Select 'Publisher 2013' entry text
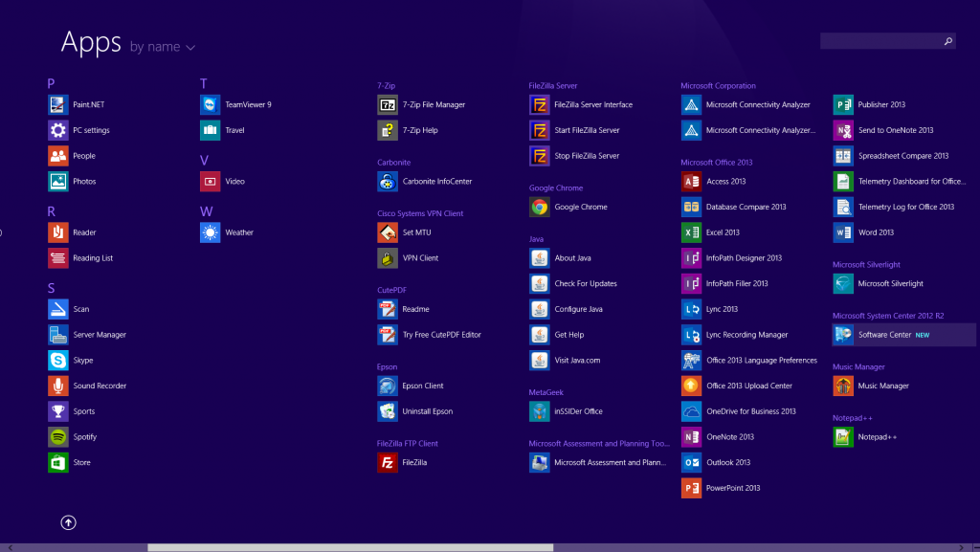Screen dimensions: 980x552 [x=881, y=105]
